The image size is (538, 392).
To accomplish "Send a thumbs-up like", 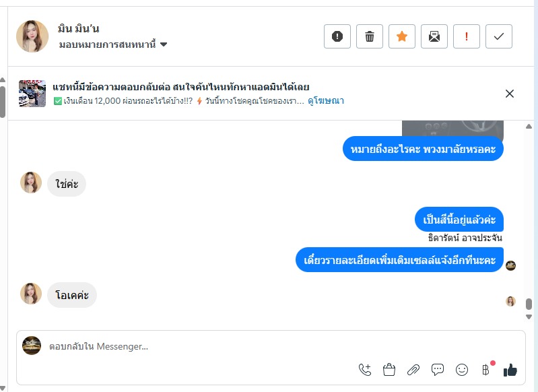I will coord(510,369).
